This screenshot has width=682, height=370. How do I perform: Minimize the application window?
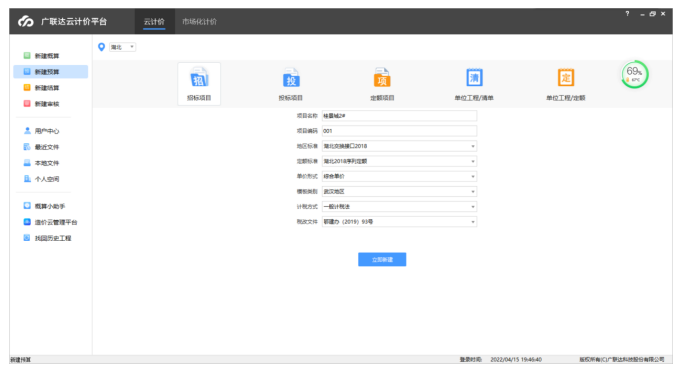642,14
